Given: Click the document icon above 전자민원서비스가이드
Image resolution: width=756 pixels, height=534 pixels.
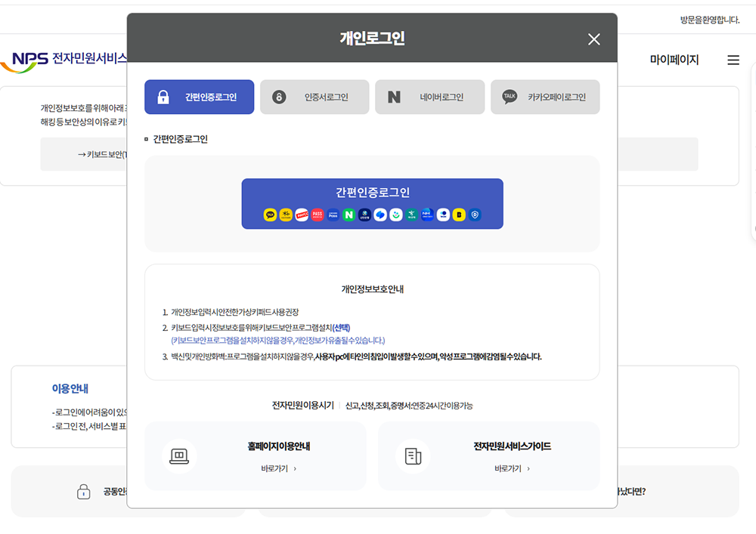Looking at the screenshot, I should [414, 455].
